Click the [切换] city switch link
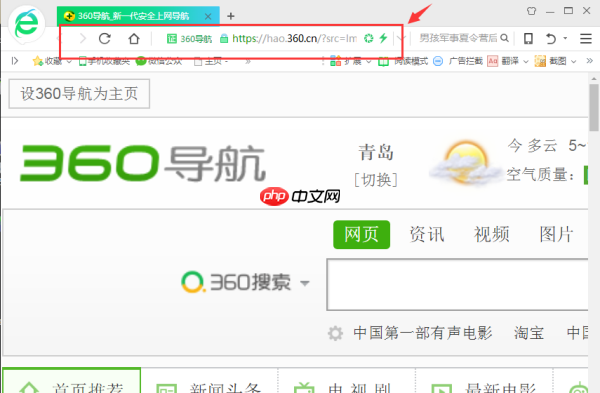The width and height of the screenshot is (600, 393). [376, 179]
